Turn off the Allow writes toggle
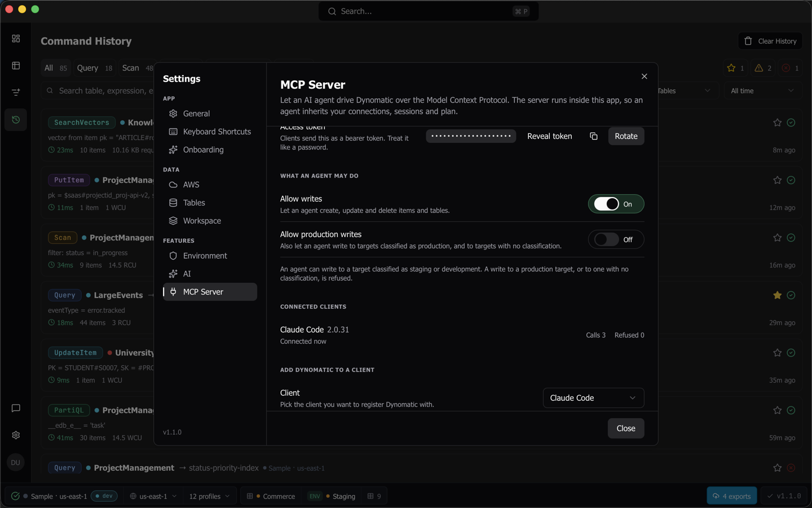This screenshot has width=812, height=508. pos(616,204)
